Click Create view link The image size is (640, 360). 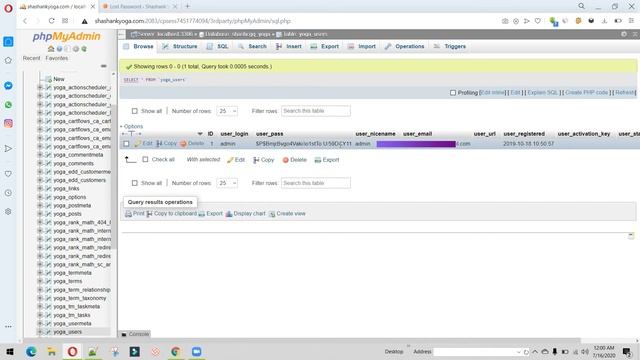tap(287, 213)
